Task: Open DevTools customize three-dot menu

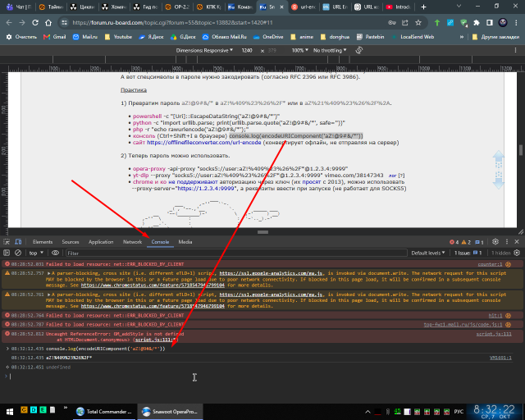Action: pos(507,241)
